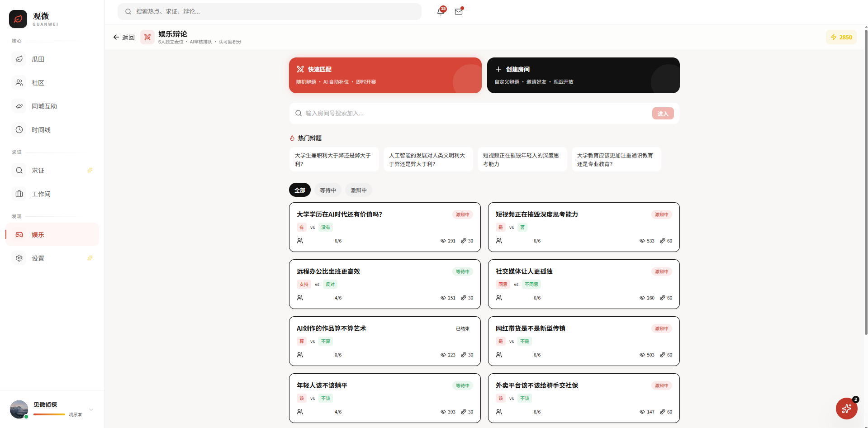Open room 年轻人该不该躺平
The image size is (868, 428).
[x=385, y=398]
